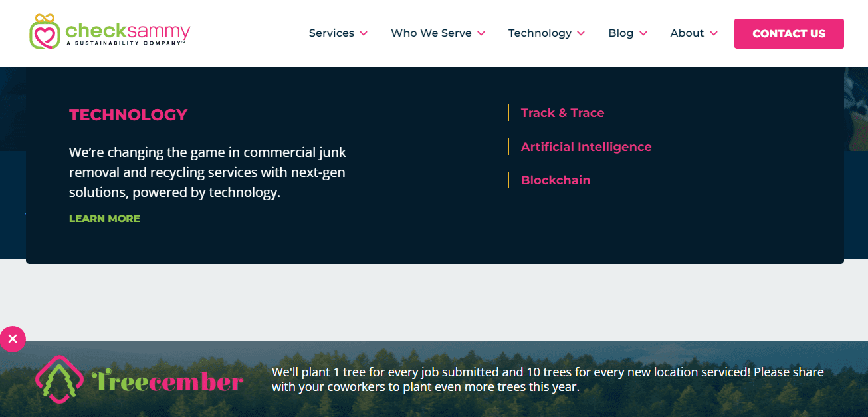
Task: Open the Artificial Intelligence link
Action: (586, 147)
